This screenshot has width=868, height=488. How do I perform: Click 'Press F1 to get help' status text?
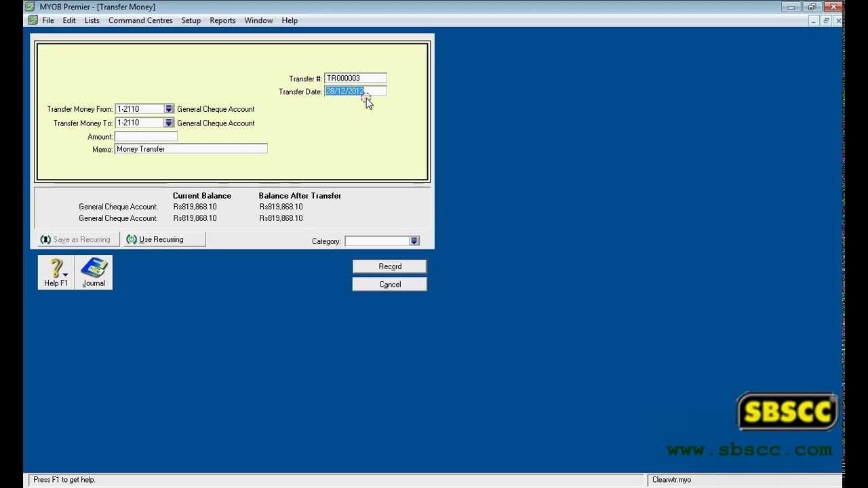click(x=64, y=480)
